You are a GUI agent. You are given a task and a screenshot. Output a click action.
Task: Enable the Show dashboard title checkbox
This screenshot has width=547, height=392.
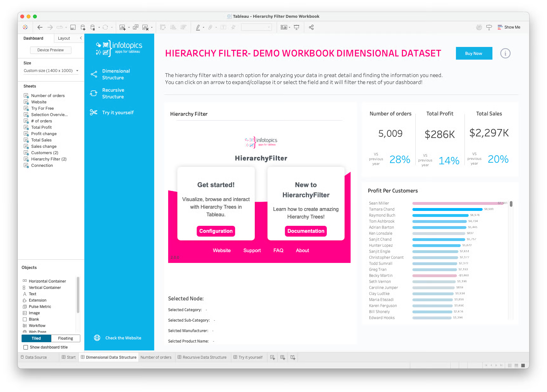point(26,347)
